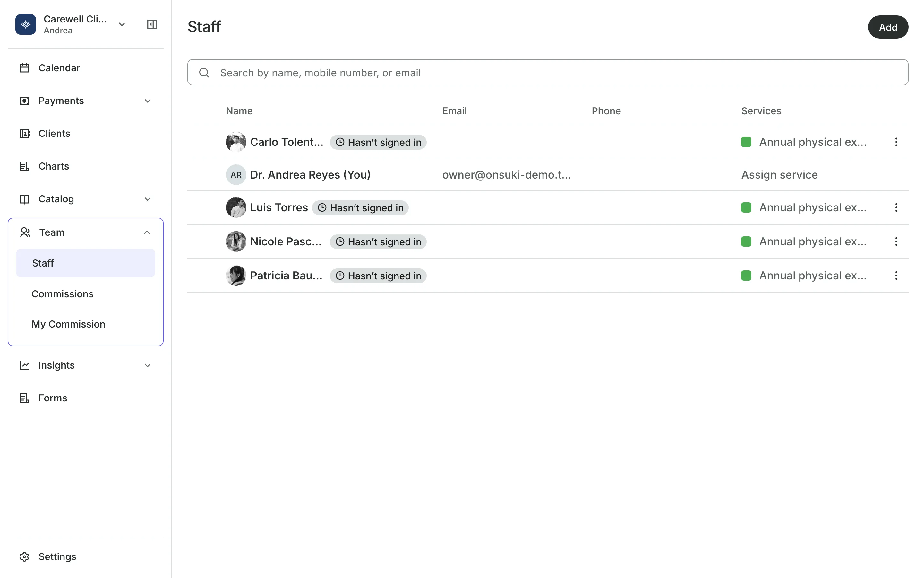
Task: Open more options for Patricia Bautista
Action: (x=896, y=275)
